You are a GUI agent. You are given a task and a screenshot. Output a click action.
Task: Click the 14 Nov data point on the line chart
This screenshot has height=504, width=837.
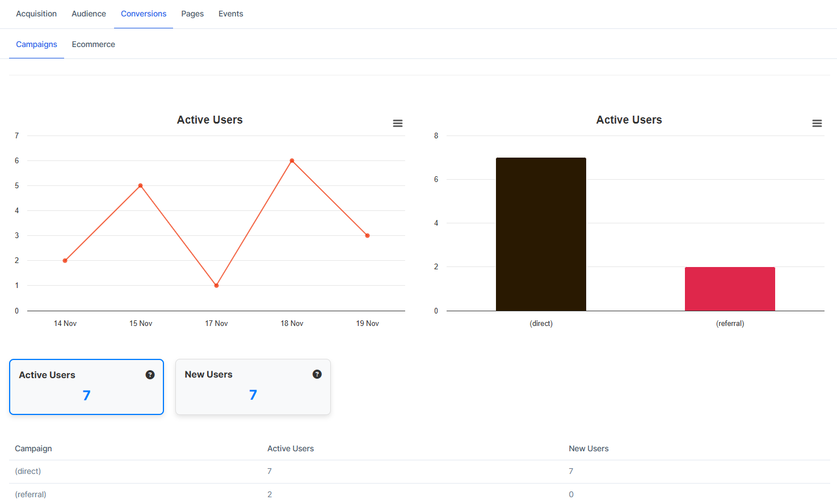[65, 260]
